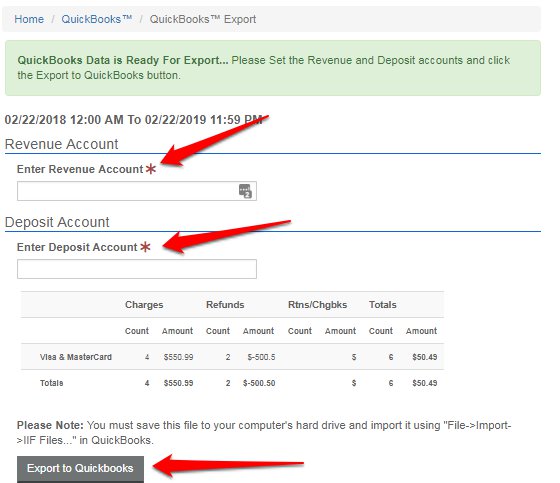Focus the Enter Deposit Account input field
The width and height of the screenshot is (560, 483).
pyautogui.click(x=137, y=269)
